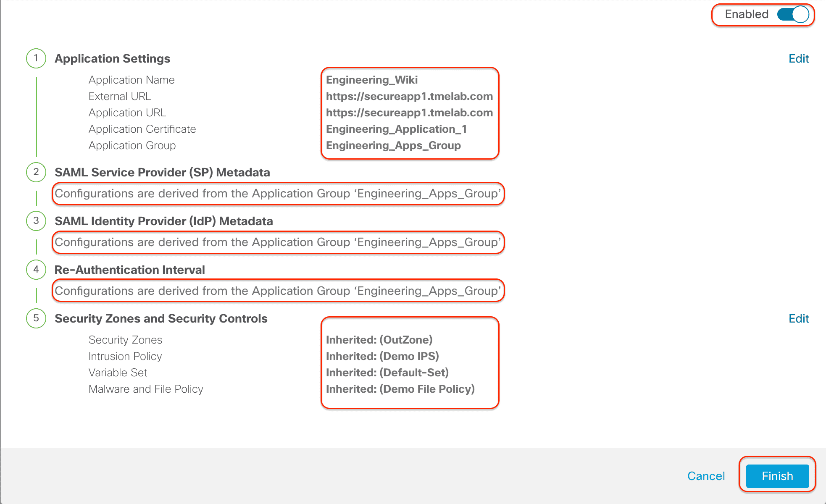826x504 pixels.
Task: Click step 2 circle icon
Action: point(36,172)
